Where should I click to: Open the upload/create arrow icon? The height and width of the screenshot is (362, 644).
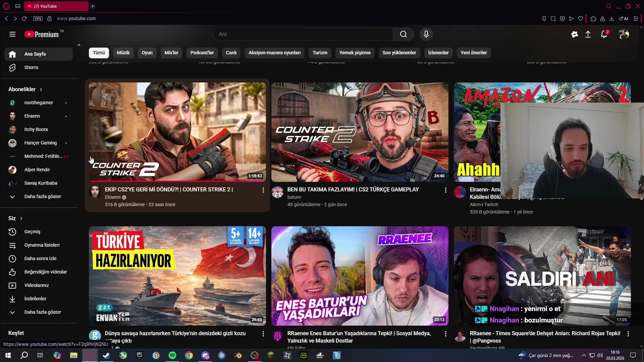pos(588,34)
